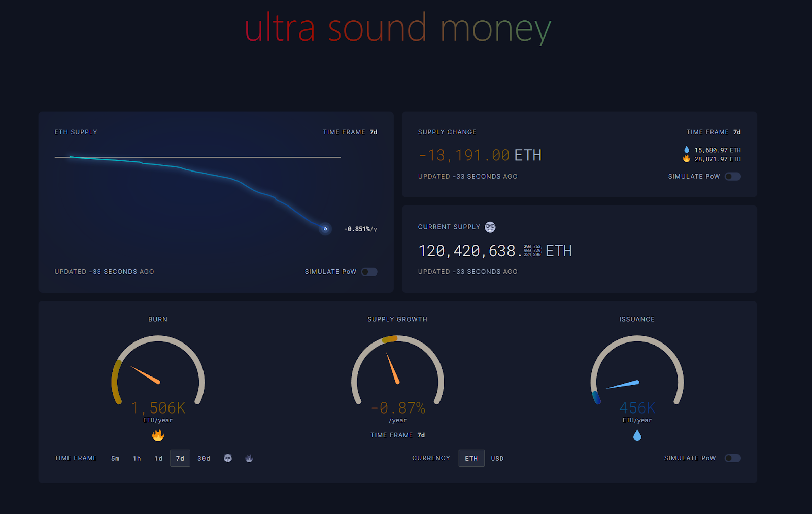Click the water droplet under Issuance gauge
Image resolution: width=812 pixels, height=514 pixels.
tap(637, 435)
